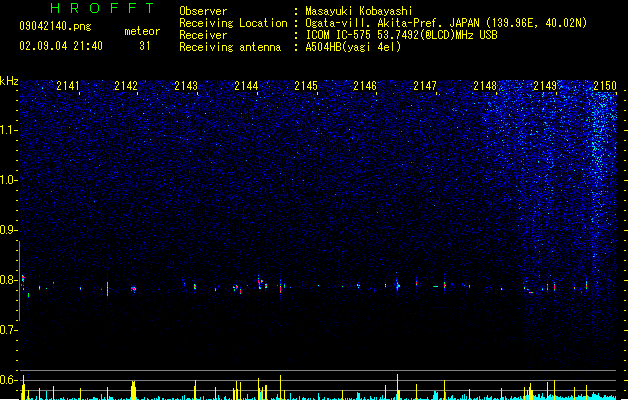This screenshot has height=400, width=629.
Task: Click the 2144 time marker
Action: pyautogui.click(x=246, y=86)
